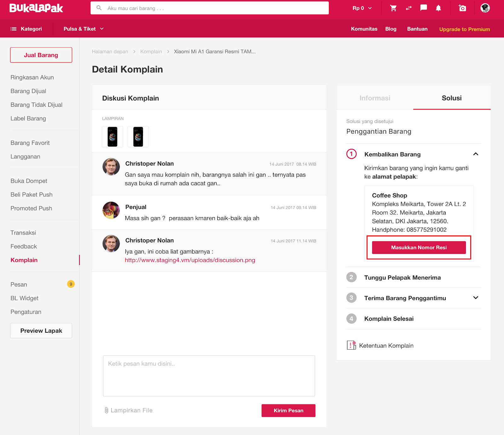The width and height of the screenshot is (504, 435).
Task: Open Barang Tidak Dijual in sidebar
Action: coord(37,105)
